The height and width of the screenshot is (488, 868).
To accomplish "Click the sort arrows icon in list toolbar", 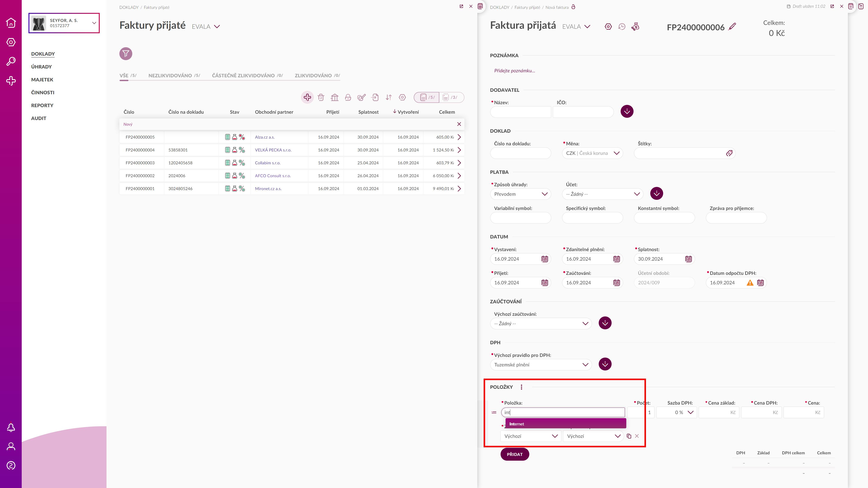I will (x=389, y=97).
